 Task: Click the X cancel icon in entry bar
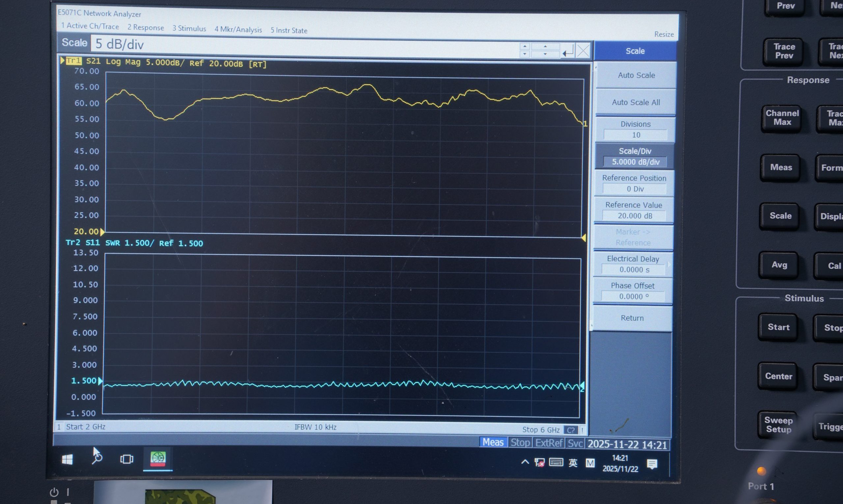583,52
